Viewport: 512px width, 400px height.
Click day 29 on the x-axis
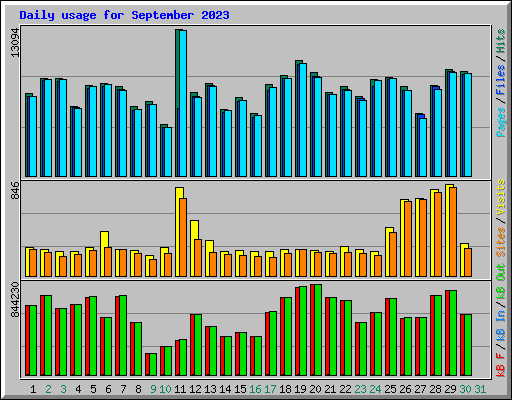(450, 389)
